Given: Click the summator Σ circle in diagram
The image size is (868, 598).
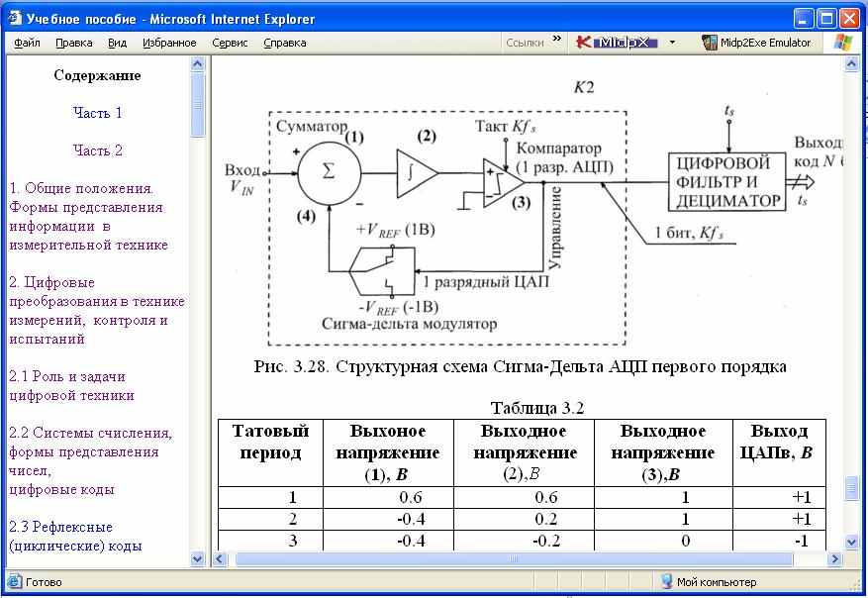Looking at the screenshot, I should (x=329, y=172).
